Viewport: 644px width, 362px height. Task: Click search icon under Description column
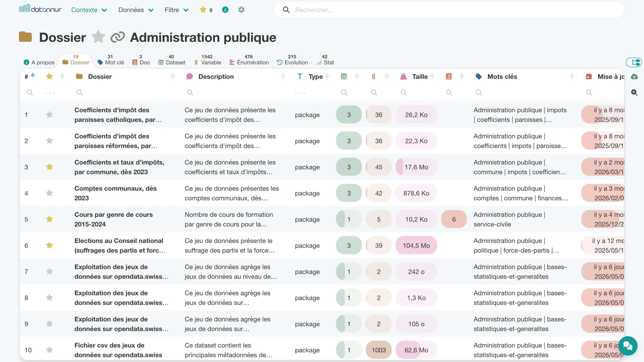coord(190,93)
